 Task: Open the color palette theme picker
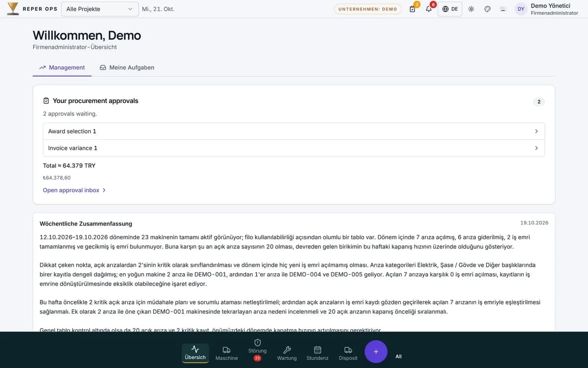click(487, 9)
